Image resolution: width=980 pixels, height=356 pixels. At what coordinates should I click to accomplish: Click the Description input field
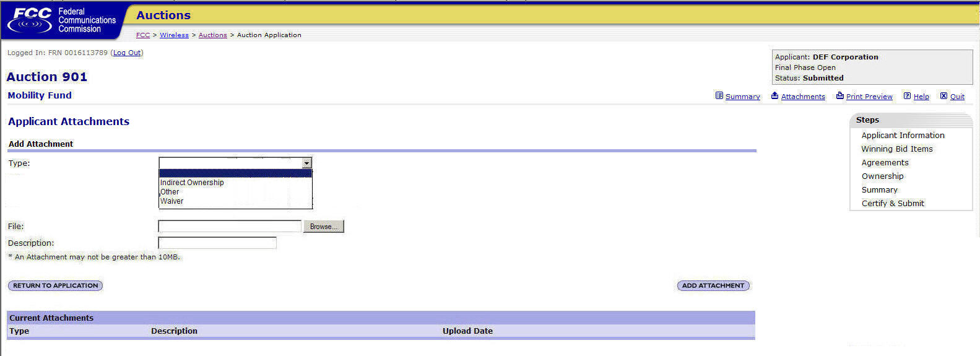[x=217, y=243]
